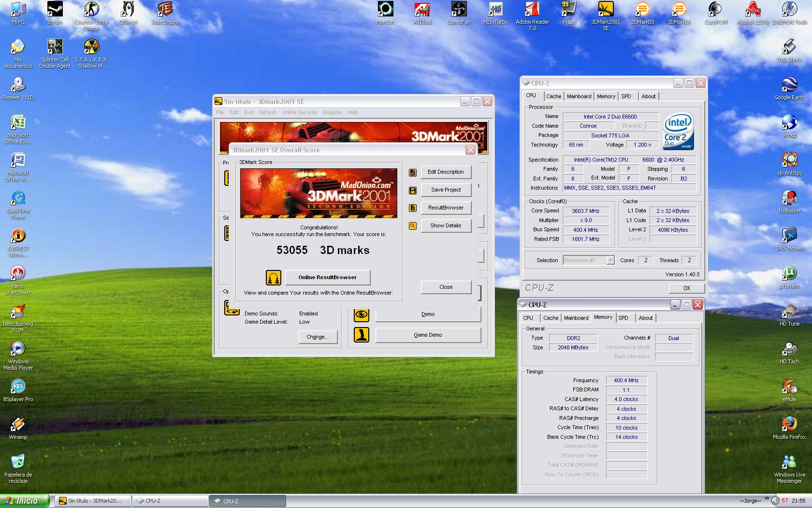Launch µTorrent desktop icon
Image resolution: width=812 pixels, height=508 pixels.
[789, 277]
